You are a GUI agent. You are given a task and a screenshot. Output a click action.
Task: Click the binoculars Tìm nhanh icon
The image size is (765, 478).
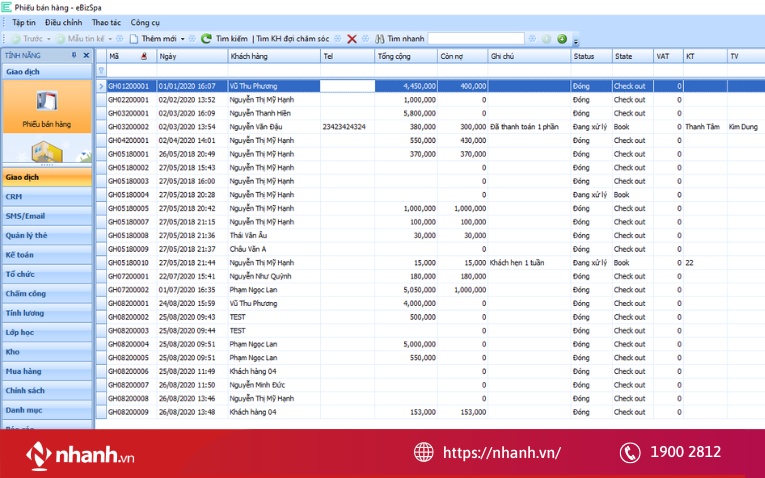tap(380, 39)
